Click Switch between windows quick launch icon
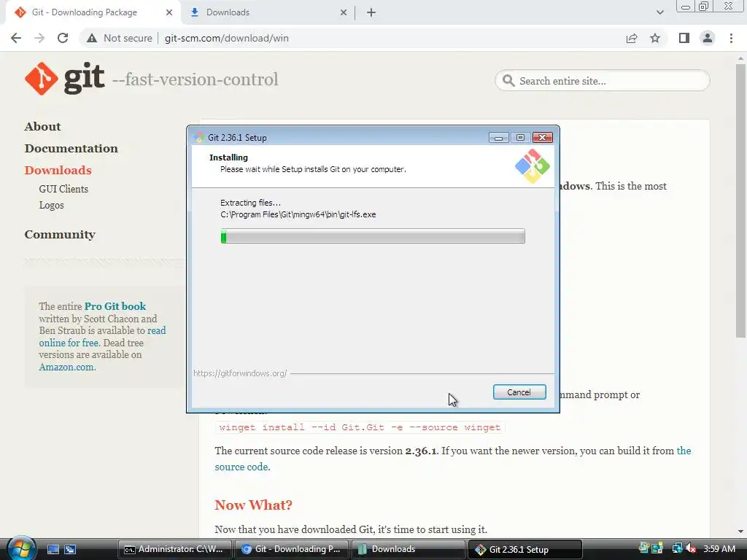 [70, 550]
